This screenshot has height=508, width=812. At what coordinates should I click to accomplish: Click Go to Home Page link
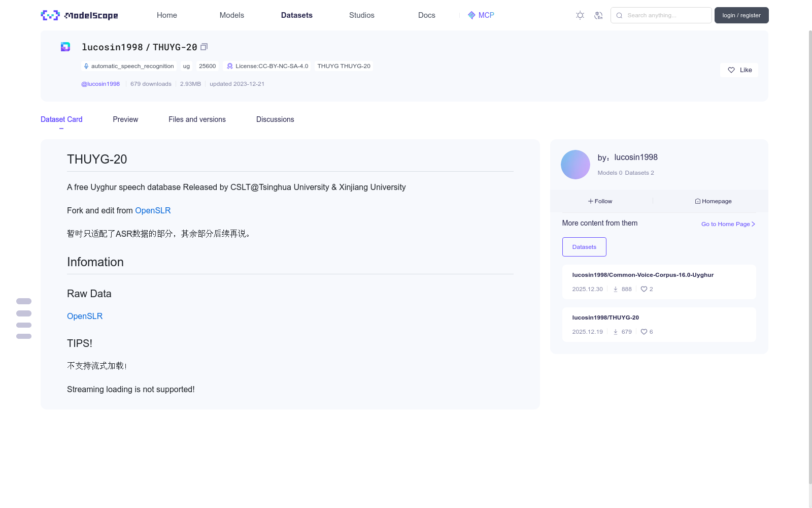[728, 224]
